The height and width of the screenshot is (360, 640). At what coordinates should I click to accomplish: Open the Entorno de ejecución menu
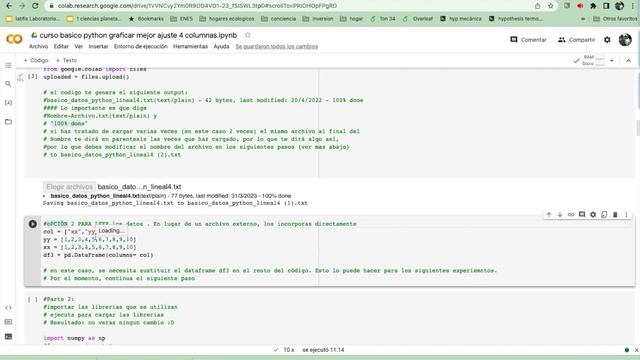pos(141,47)
